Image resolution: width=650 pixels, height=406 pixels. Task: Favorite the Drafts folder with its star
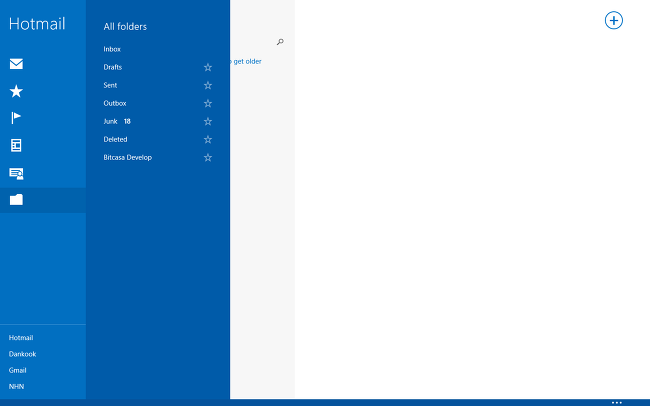tap(208, 67)
